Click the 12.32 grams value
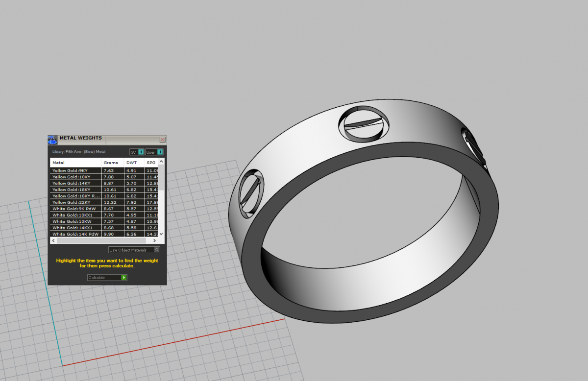 (109, 202)
